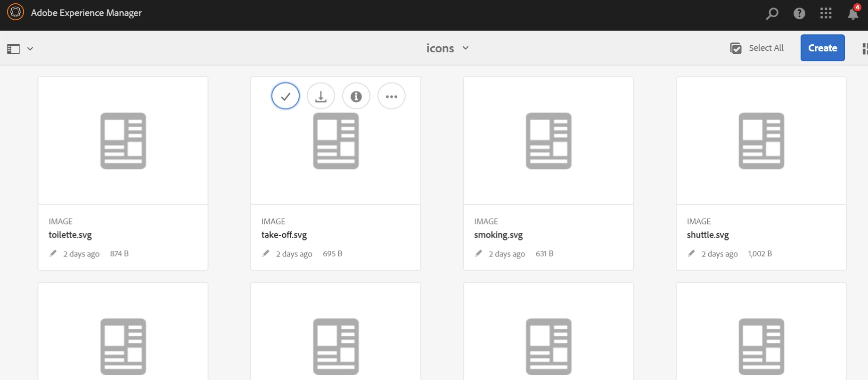Click the take-off.svg file name

284,235
